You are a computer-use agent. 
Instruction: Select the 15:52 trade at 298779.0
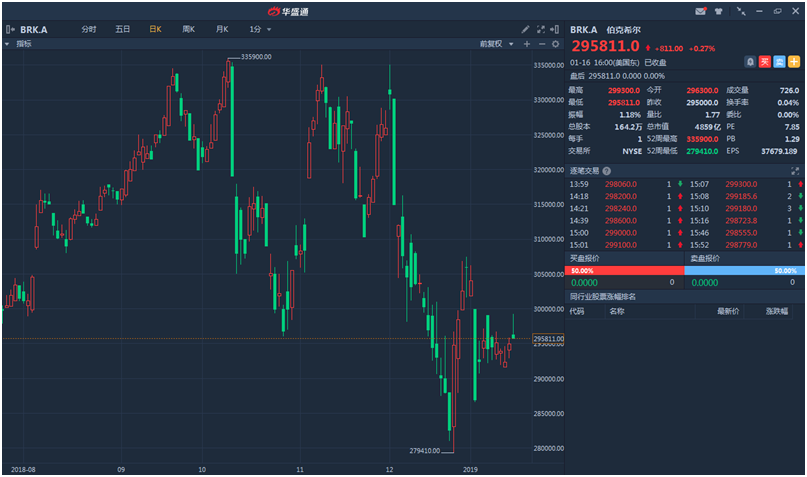[746, 245]
